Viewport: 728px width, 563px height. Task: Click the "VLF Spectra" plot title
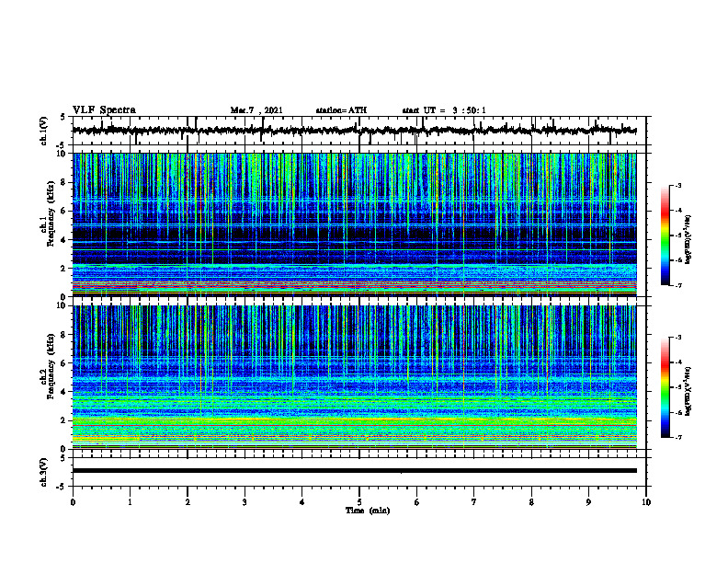[x=104, y=110]
